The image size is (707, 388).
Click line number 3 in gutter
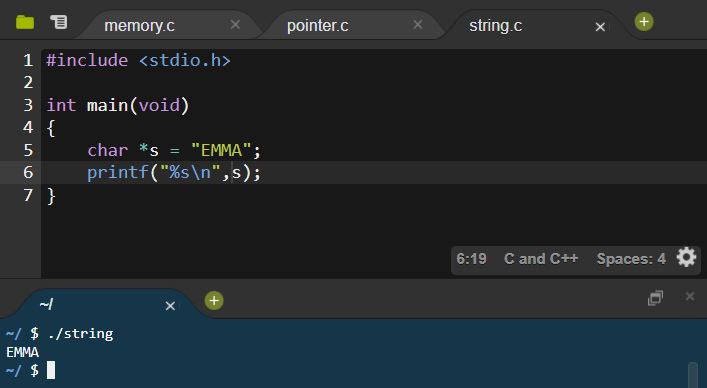point(28,105)
